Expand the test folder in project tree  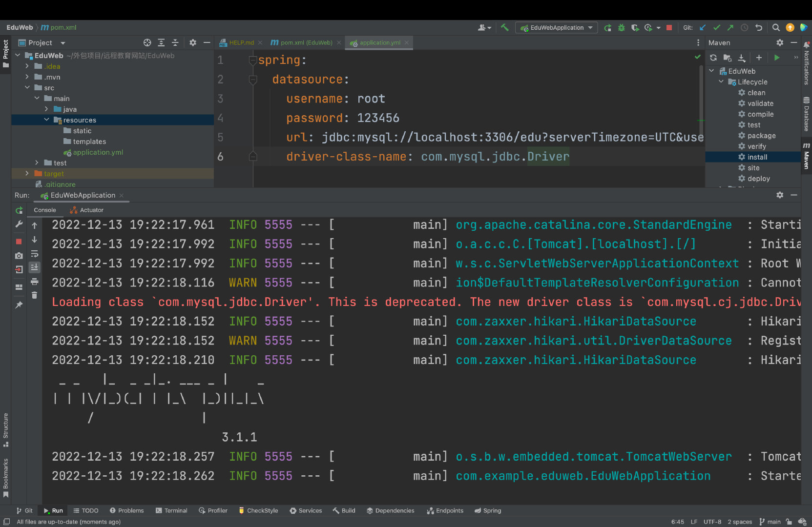point(37,162)
